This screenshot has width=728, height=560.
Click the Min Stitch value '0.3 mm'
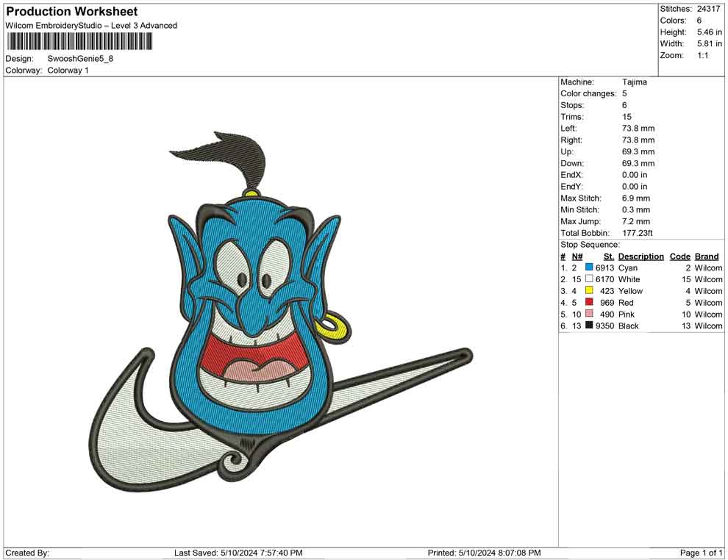tap(636, 209)
